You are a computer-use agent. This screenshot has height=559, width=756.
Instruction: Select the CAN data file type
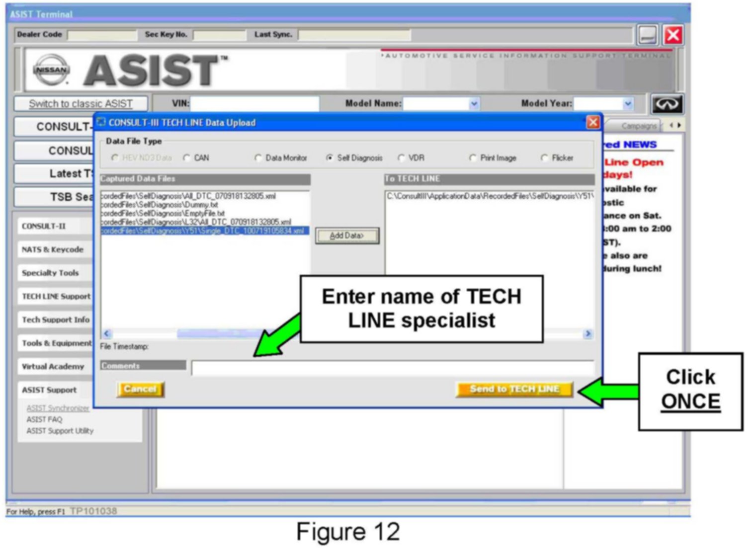187,158
